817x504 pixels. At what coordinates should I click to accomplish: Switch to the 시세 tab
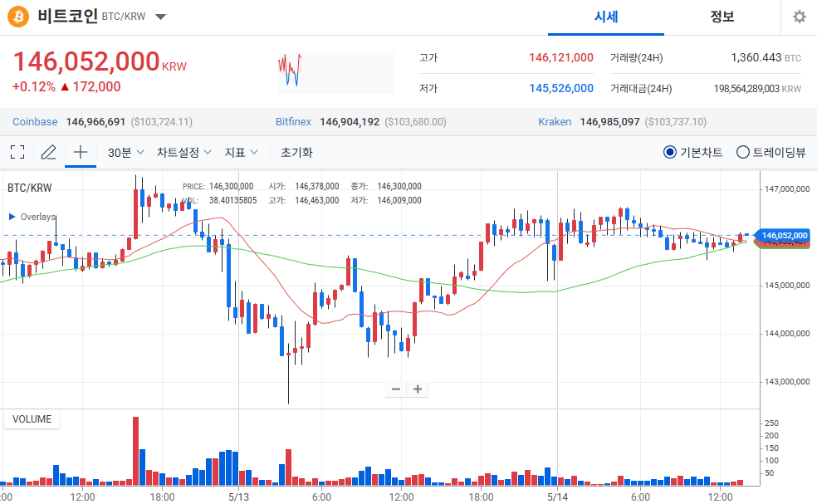[x=606, y=17]
